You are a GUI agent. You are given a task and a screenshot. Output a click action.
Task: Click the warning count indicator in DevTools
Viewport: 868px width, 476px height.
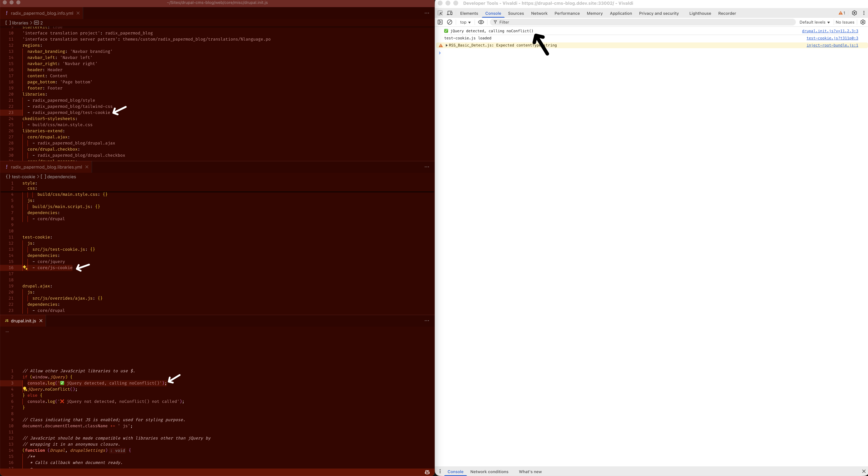point(842,13)
